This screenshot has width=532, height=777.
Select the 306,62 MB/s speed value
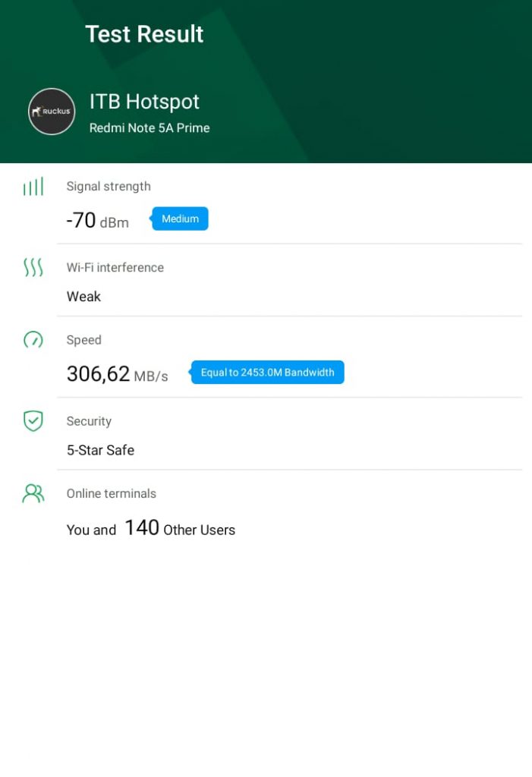coord(117,374)
